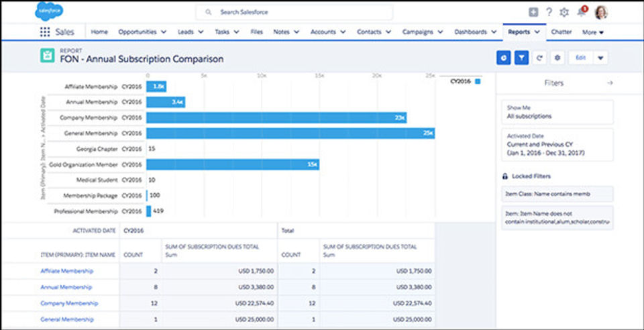Open the Help question mark icon
Viewport: 644px width, 330px height.
click(x=549, y=12)
